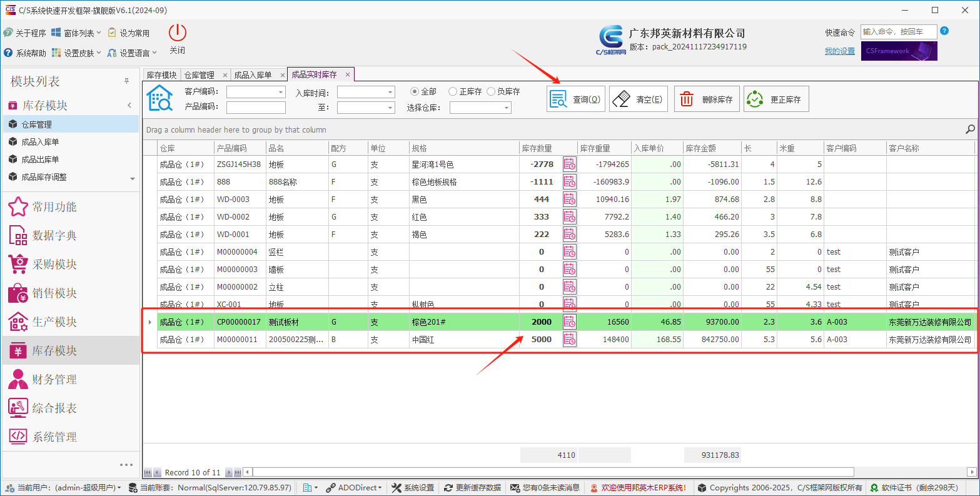This screenshot has width=980, height=496.
Task: Click the 我的设置 link
Action: 839,51
